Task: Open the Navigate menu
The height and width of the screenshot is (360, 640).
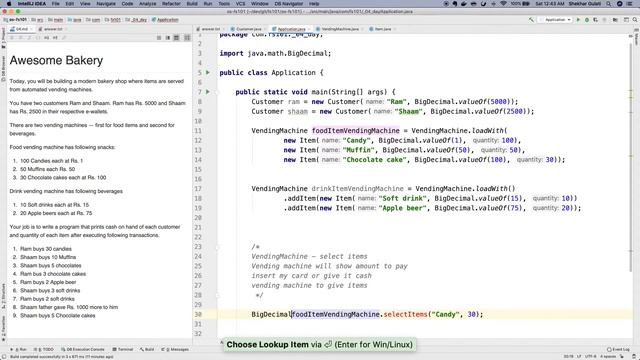Action: click(106, 4)
